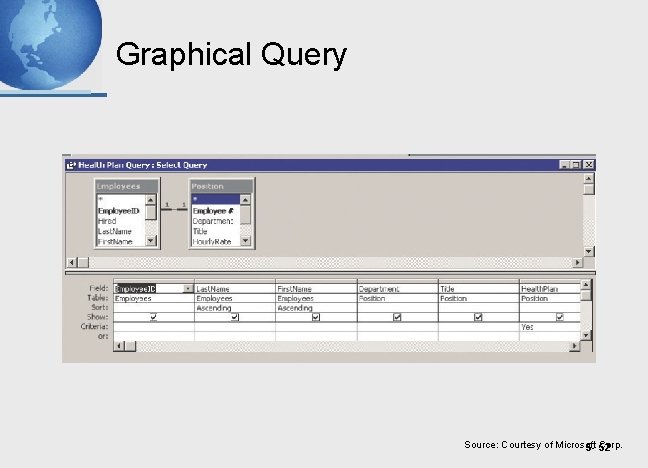648x468 pixels.
Task: Click Employees table cell under EmployeeID
Action: click(x=154, y=298)
